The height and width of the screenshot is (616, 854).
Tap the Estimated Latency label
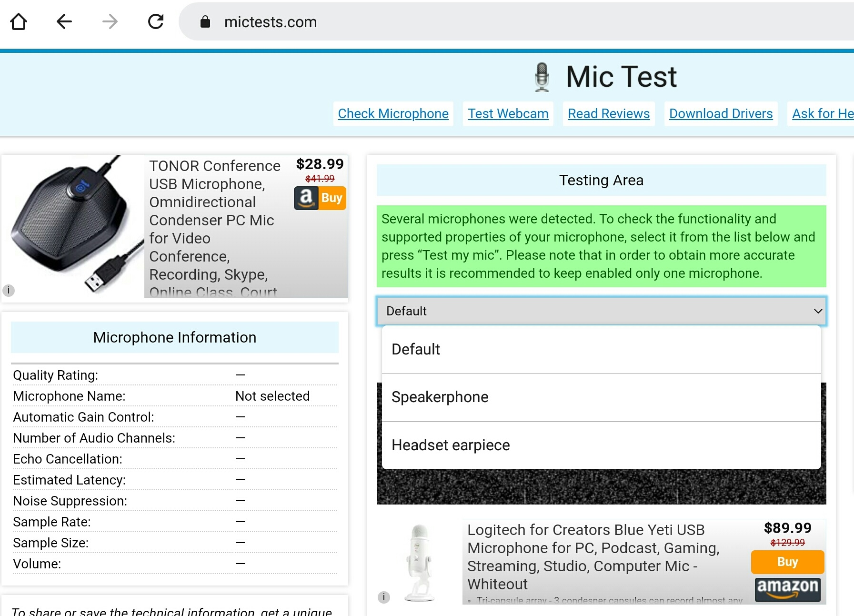[69, 480]
